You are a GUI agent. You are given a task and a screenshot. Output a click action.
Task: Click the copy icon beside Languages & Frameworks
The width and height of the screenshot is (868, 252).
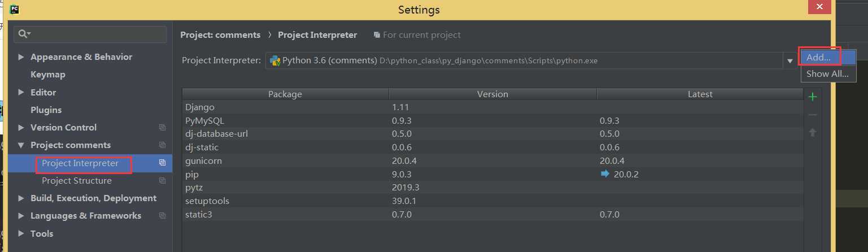point(162,216)
